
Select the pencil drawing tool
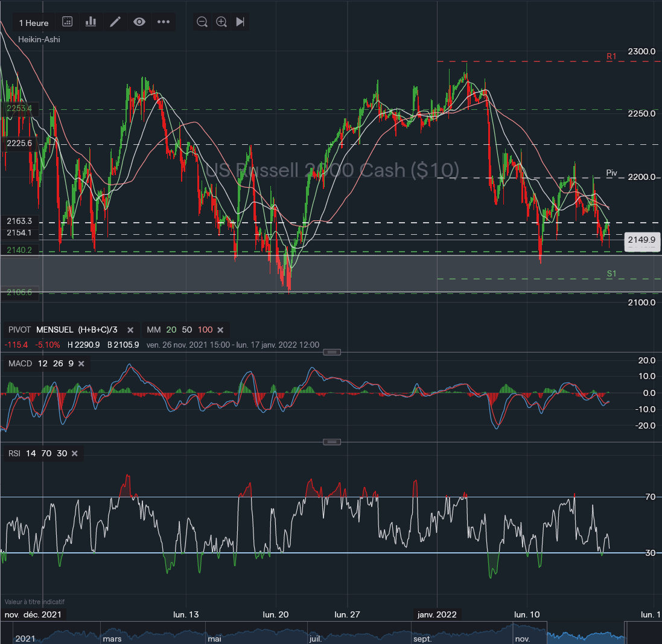click(x=115, y=22)
